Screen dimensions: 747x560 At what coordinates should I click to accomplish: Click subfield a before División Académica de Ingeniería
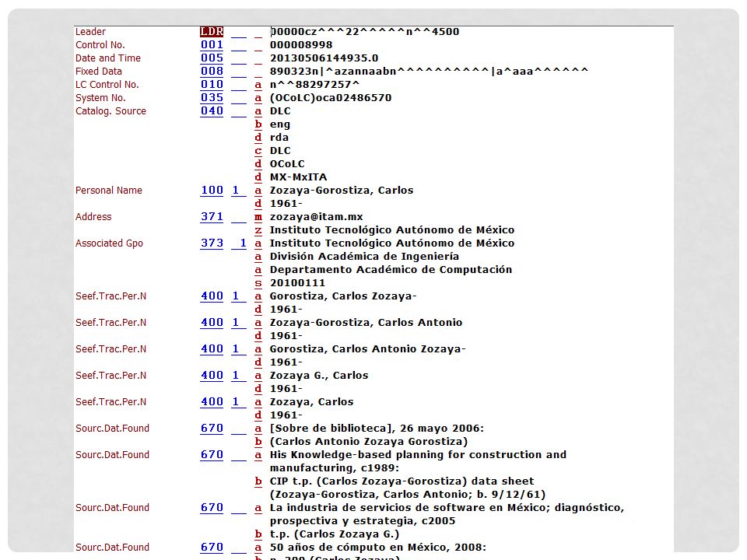(258, 257)
